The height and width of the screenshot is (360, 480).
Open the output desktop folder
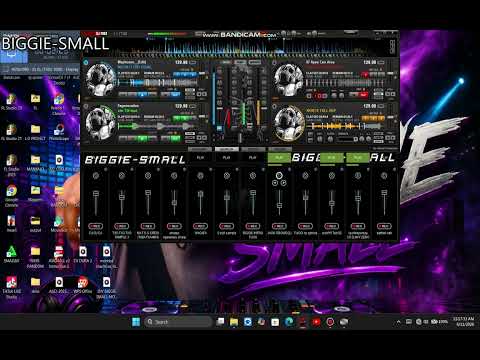35,224
